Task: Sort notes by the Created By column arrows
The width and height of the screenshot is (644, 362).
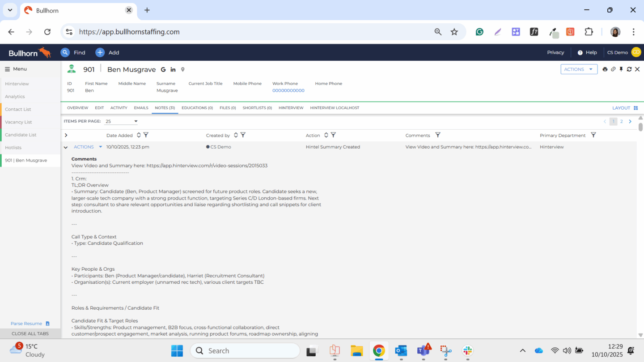Action: coord(236,135)
